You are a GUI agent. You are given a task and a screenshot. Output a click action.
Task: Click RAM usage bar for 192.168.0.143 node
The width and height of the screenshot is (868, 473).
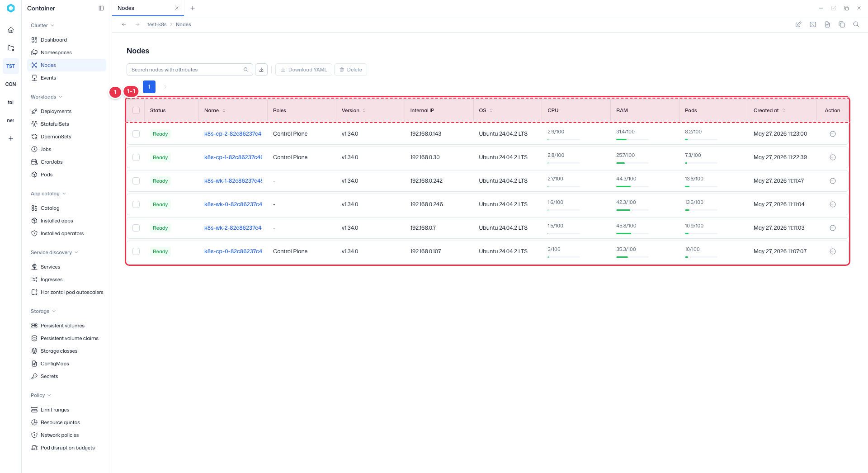click(x=632, y=139)
